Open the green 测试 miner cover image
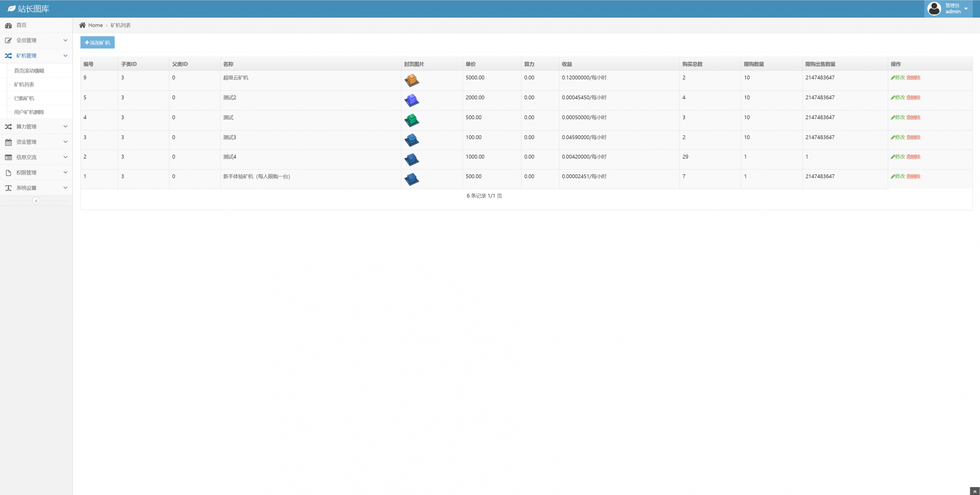 (x=411, y=120)
